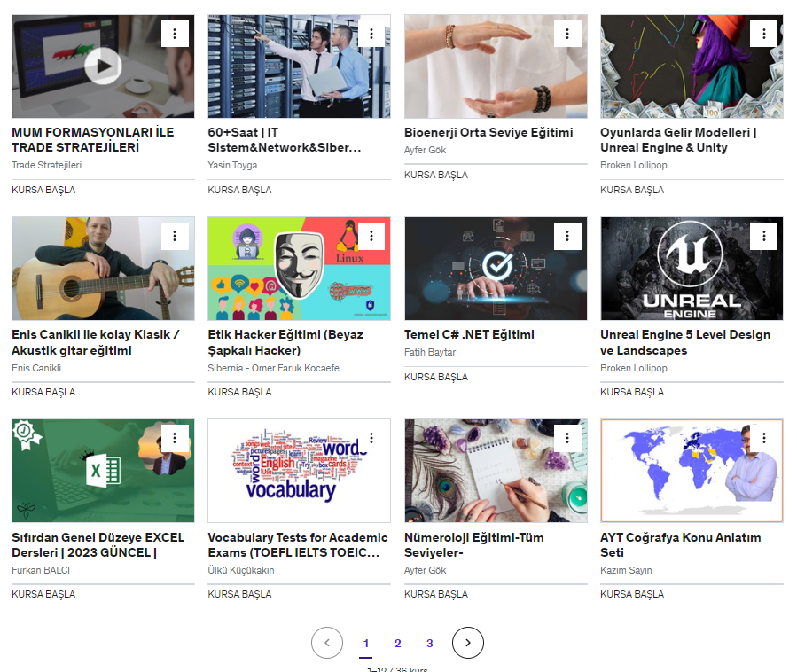797x672 pixels.
Task: Open three-dot menu on Unreal Engine 5 card
Action: 763,236
